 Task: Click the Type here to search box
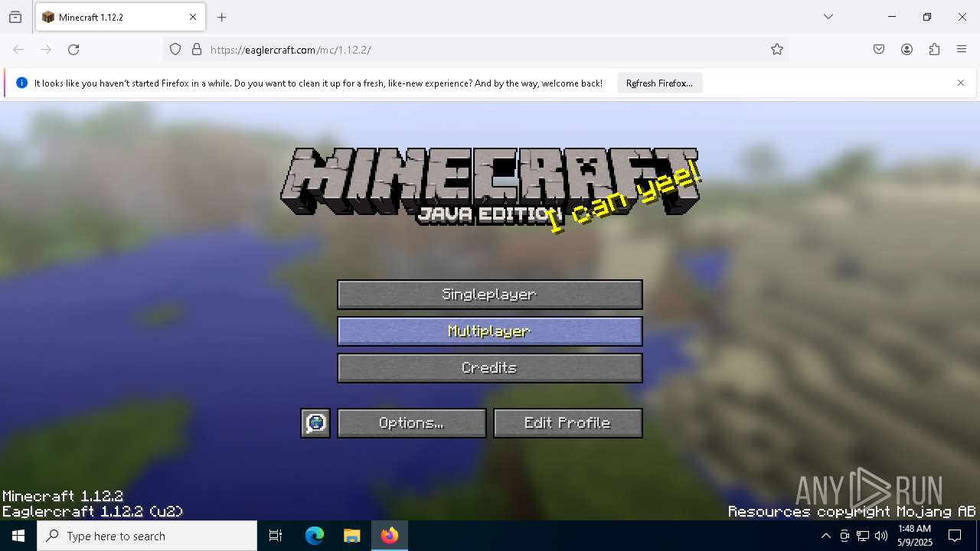tap(147, 536)
